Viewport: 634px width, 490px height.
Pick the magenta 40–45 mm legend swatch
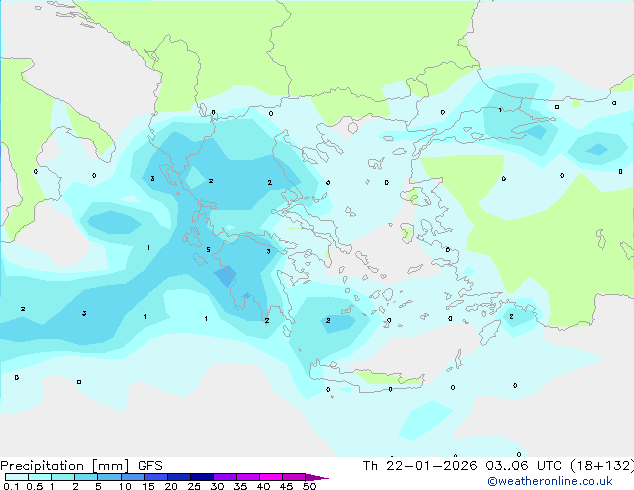(x=271, y=477)
